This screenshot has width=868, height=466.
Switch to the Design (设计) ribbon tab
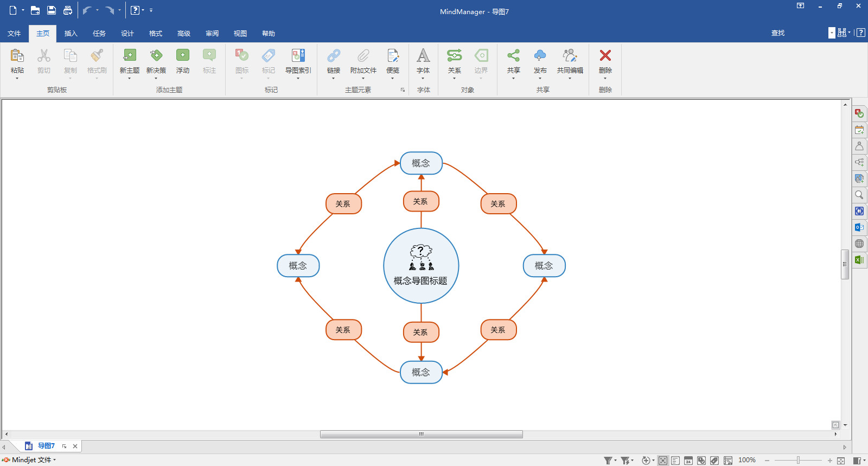[127, 34]
